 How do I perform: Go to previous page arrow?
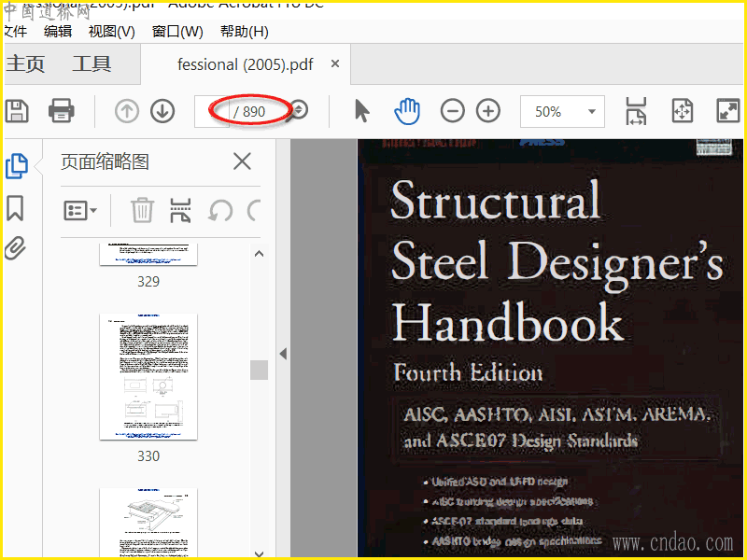tap(127, 111)
